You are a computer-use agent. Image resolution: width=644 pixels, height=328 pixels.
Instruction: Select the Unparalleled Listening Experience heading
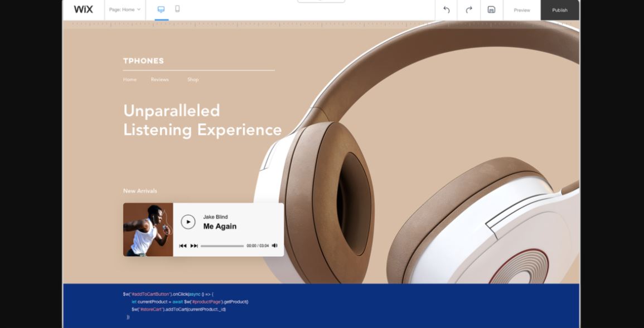point(202,120)
